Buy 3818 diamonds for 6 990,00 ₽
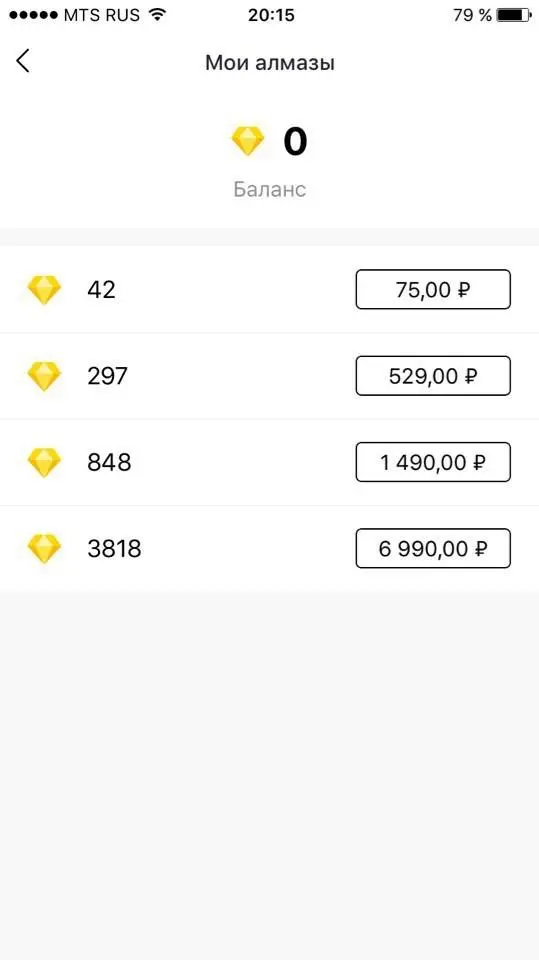 [x=433, y=549]
